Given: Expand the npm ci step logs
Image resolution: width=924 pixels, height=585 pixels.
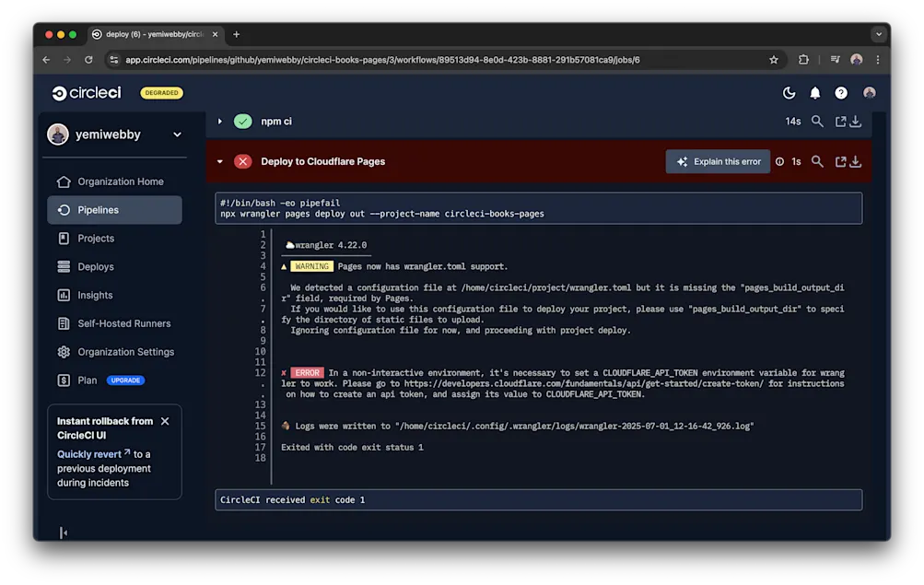Looking at the screenshot, I should pyautogui.click(x=219, y=121).
